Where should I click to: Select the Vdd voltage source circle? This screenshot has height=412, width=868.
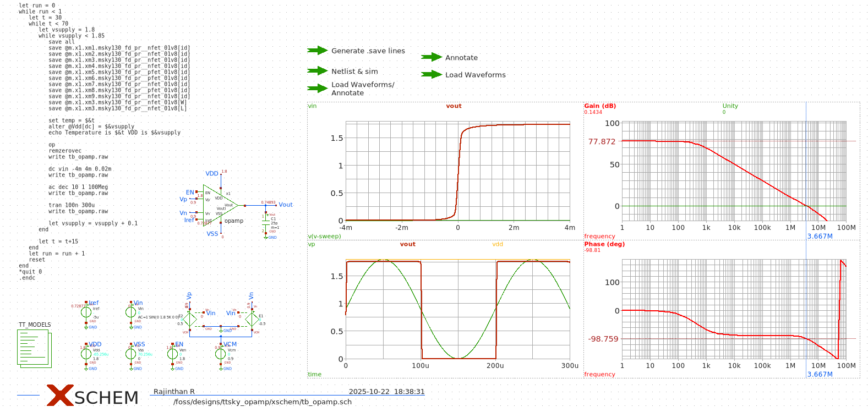coord(86,354)
